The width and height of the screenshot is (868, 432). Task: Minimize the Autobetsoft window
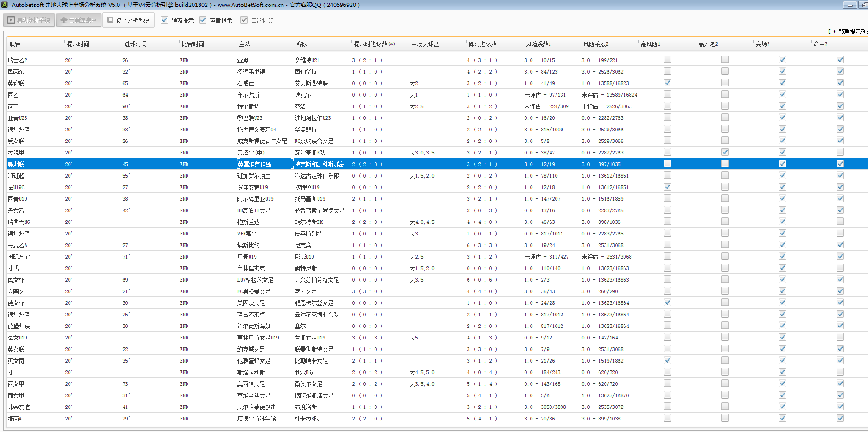(850, 5)
